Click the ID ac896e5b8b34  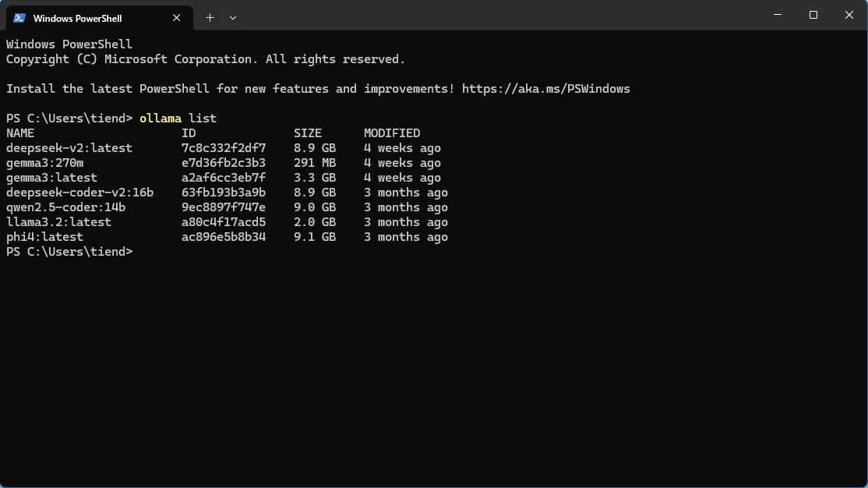pos(224,236)
